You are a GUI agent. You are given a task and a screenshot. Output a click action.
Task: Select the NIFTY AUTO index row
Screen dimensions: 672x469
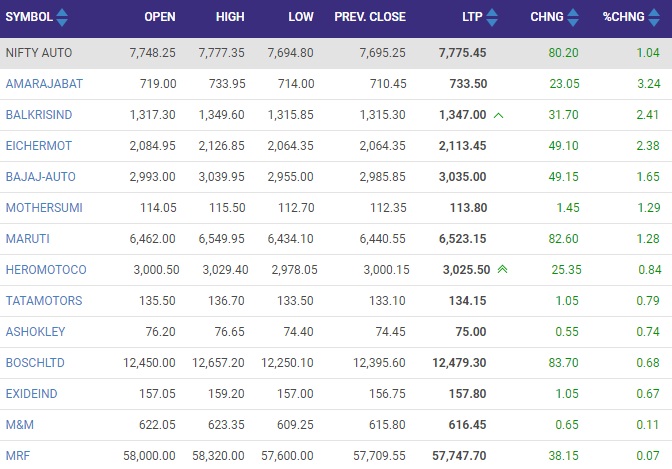(336, 53)
